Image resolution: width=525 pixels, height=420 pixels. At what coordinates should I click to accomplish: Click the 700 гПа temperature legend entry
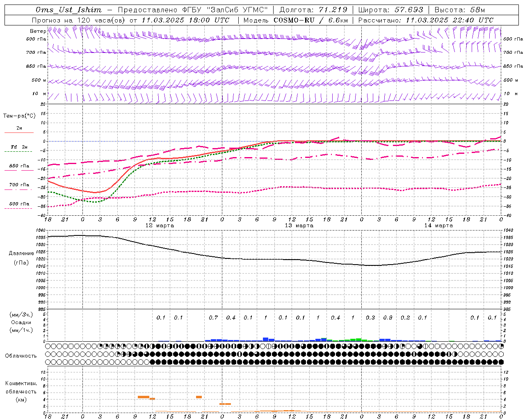19,185
